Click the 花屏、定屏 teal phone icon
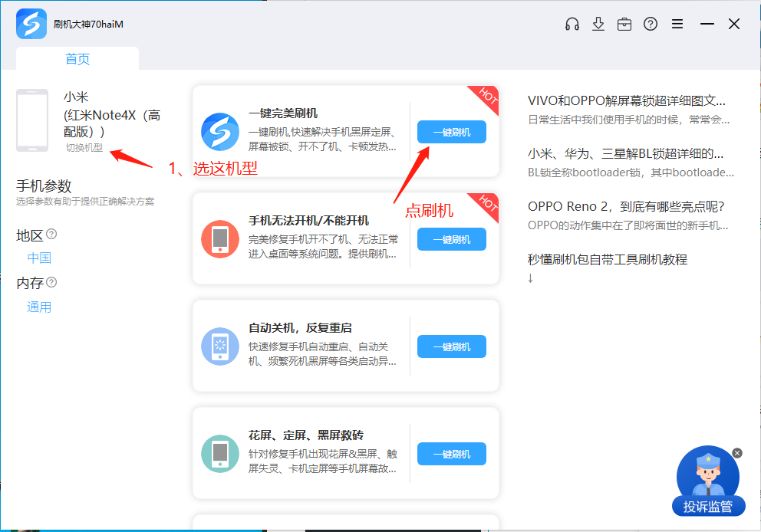 (x=220, y=454)
